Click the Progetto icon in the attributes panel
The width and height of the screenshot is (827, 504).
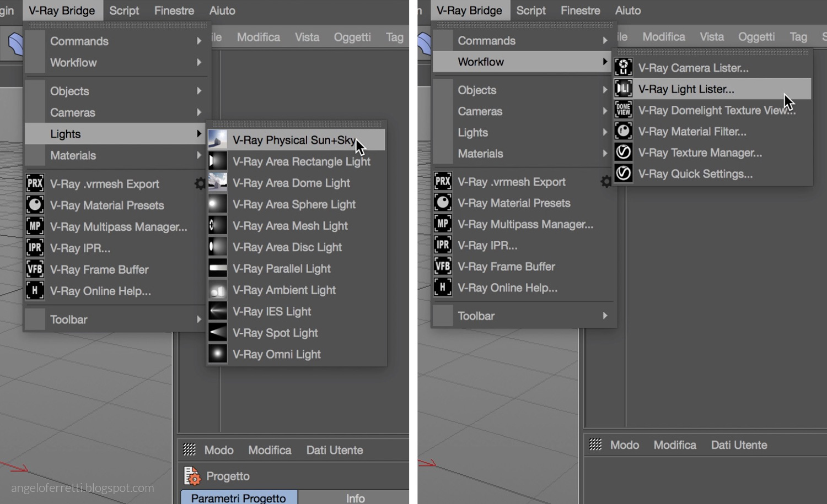pos(192,476)
